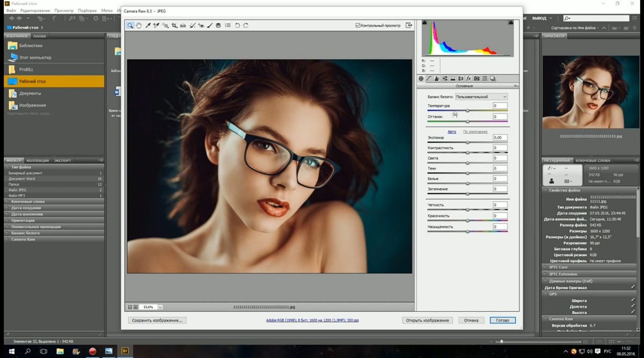Adjust the Экспонир slider
This screenshot has height=358, width=644.
(x=467, y=142)
